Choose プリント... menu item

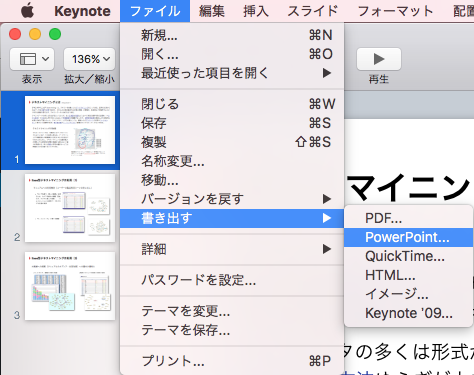[232, 361]
